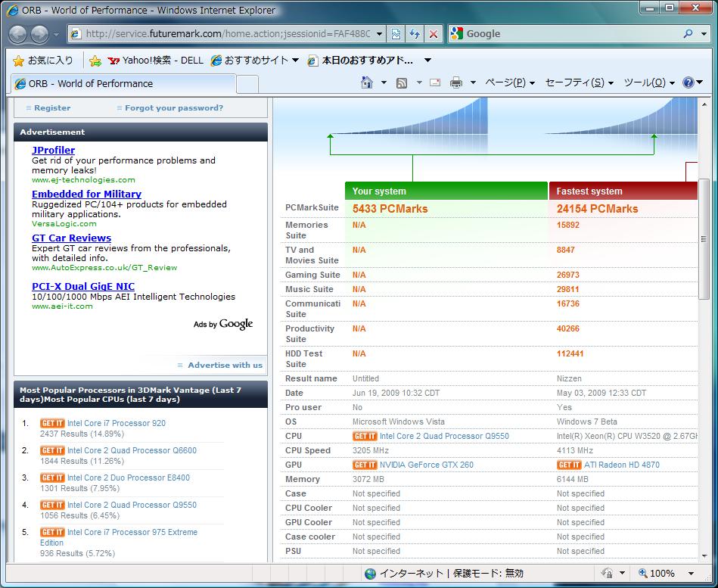718x588 pixels.
Task: Expand the Print options dropdown arrow
Action: (x=473, y=83)
